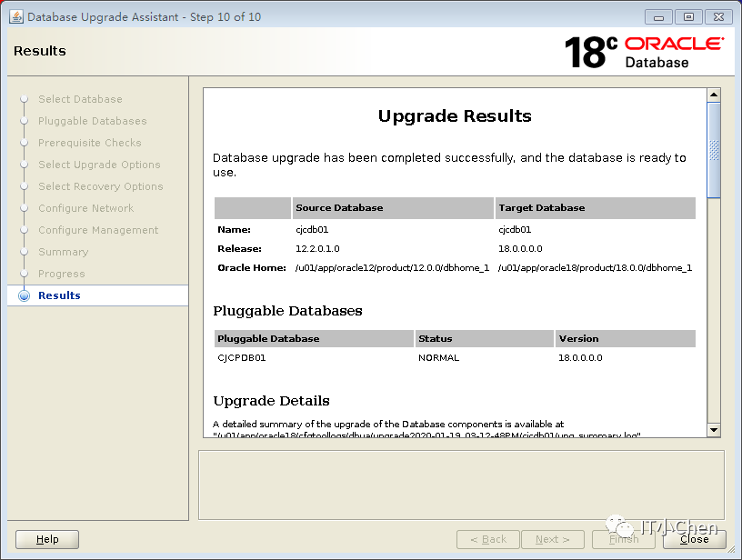Click the Finish button
The width and height of the screenshot is (742, 560).
click(623, 539)
